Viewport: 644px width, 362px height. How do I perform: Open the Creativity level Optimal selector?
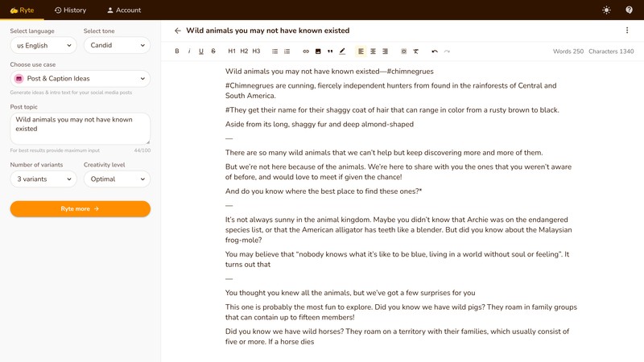[x=117, y=179]
